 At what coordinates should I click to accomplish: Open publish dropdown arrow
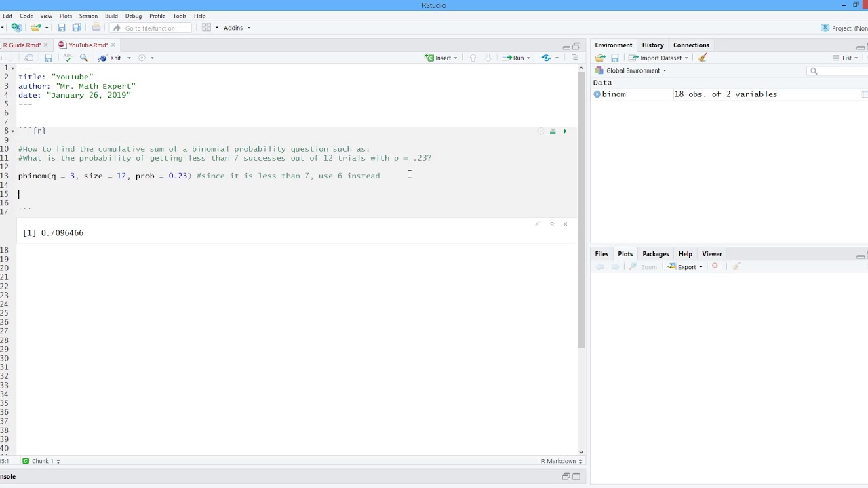[557, 58]
